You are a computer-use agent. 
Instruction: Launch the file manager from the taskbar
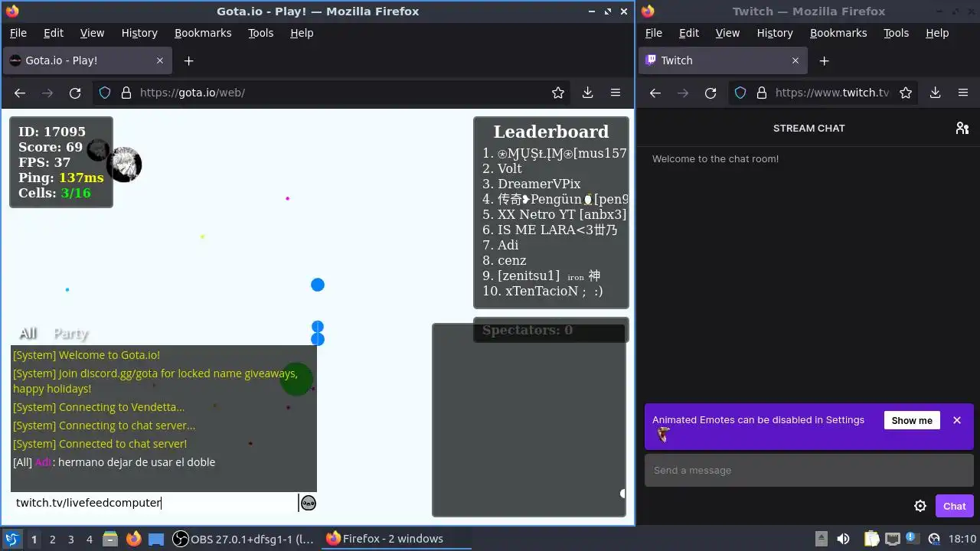pos(109,539)
